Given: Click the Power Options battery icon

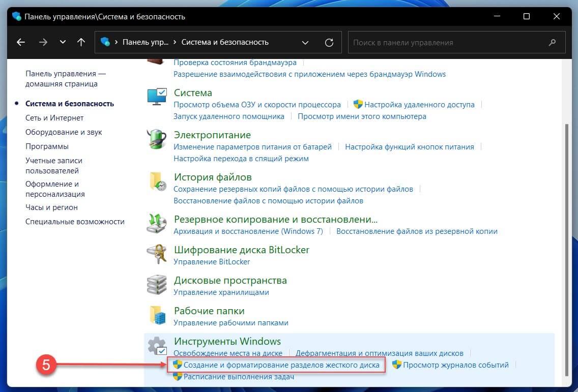Looking at the screenshot, I should 157,139.
